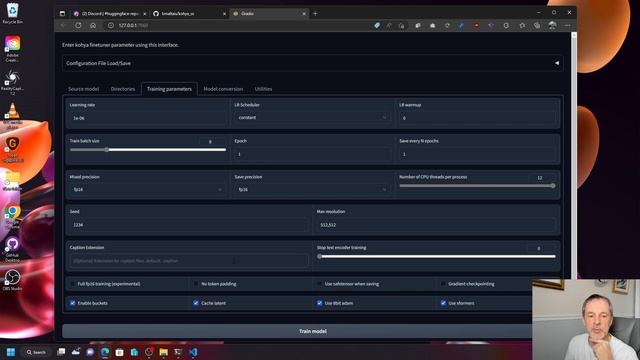Click the Max resolution input field

point(436,225)
